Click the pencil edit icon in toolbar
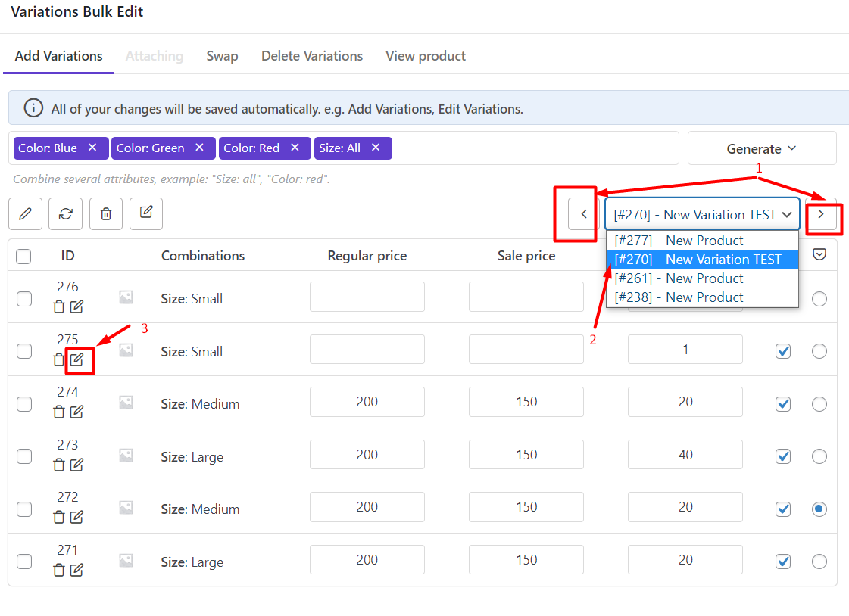 click(25, 214)
